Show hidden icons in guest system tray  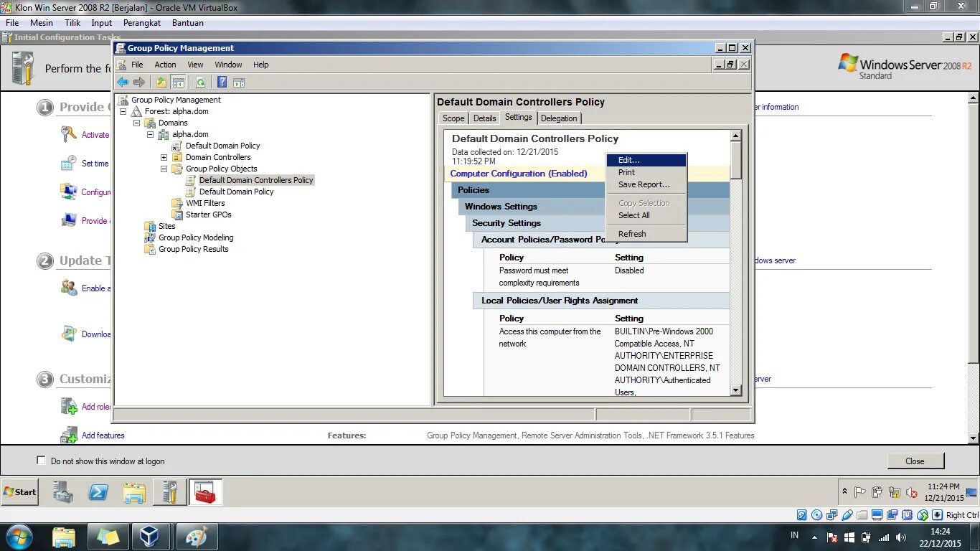click(844, 492)
